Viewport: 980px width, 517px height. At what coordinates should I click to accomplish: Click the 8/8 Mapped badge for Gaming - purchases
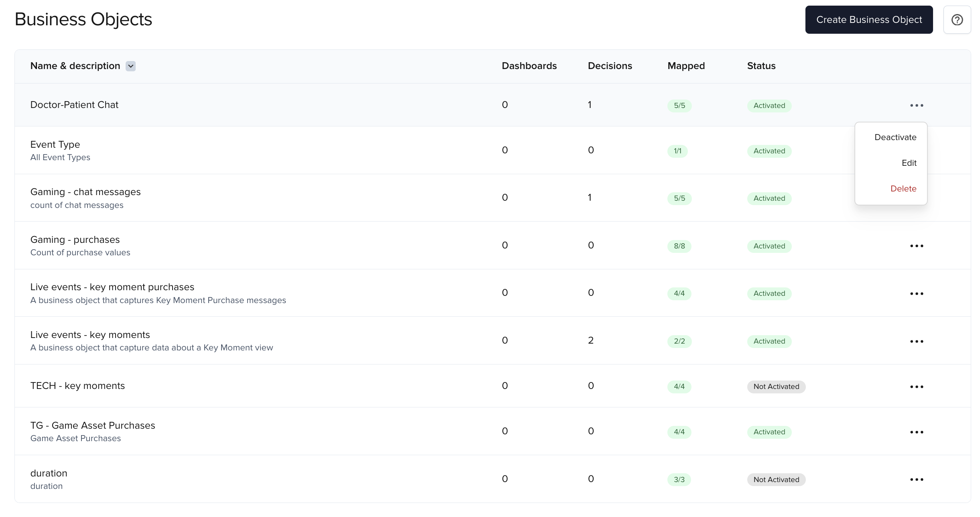pos(679,246)
